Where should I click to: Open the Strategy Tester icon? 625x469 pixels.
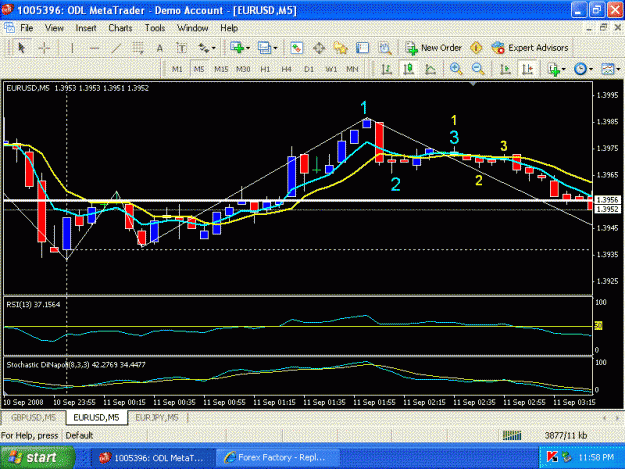(385, 48)
